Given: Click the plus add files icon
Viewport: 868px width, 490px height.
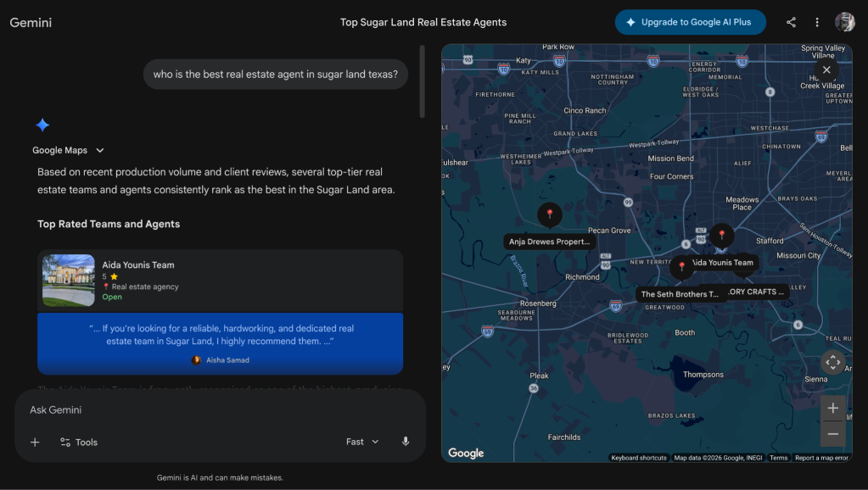Looking at the screenshot, I should click(x=35, y=442).
